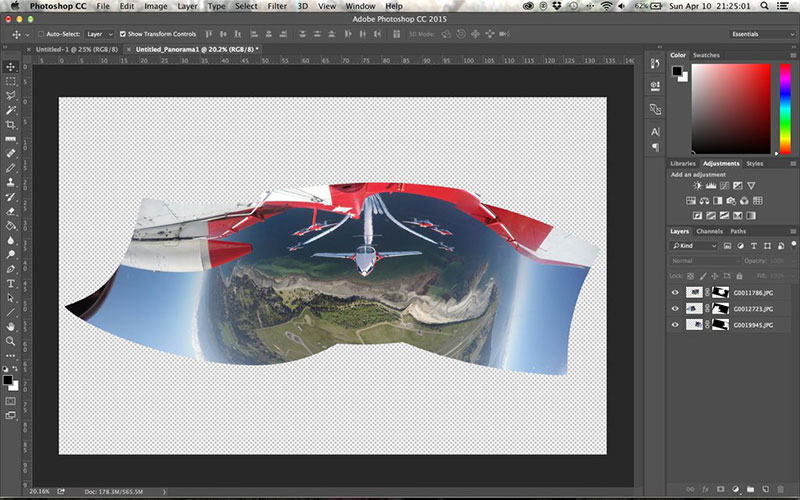
Task: Open the Adjustments panel menu
Action: click(793, 164)
